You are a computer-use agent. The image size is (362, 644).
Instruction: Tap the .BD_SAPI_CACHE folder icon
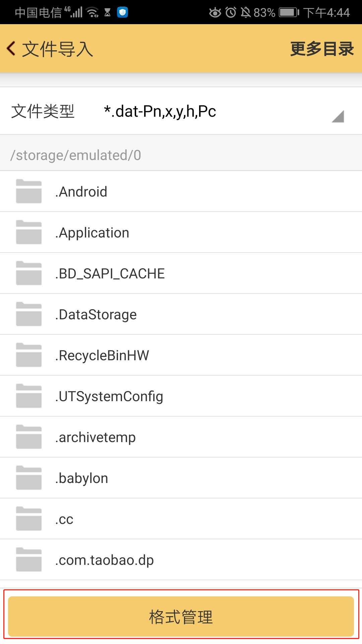coord(29,273)
